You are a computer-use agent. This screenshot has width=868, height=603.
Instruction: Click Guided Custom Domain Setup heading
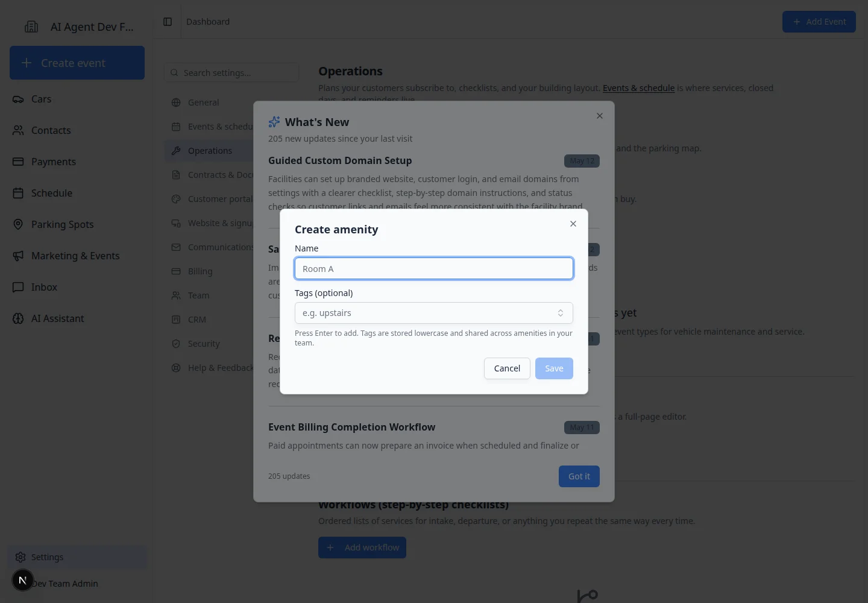[340, 160]
